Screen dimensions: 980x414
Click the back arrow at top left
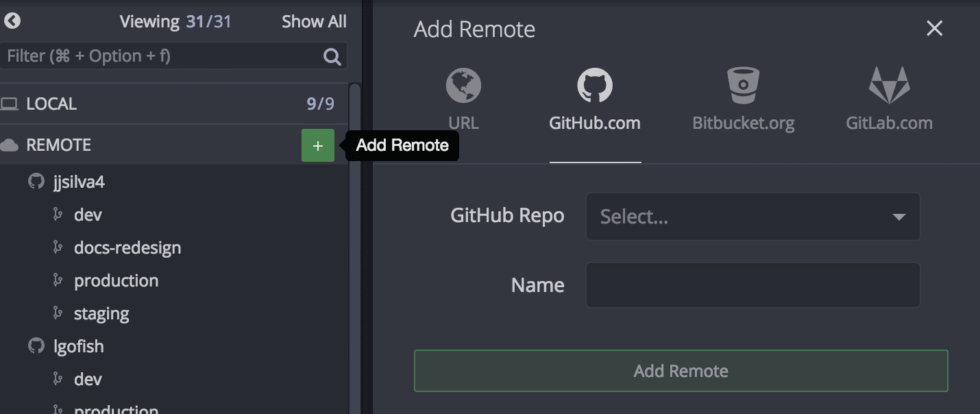(x=11, y=21)
